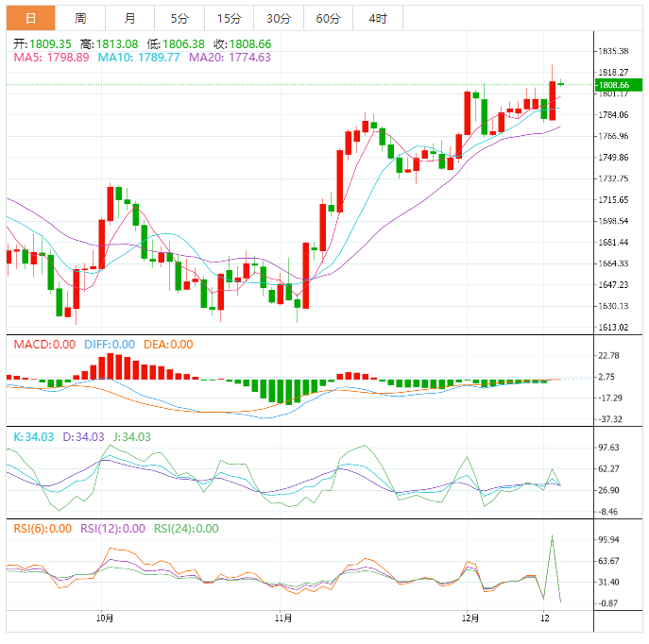Click the 95.94 RSI axis label
The height and width of the screenshot is (644, 649).
609,539
